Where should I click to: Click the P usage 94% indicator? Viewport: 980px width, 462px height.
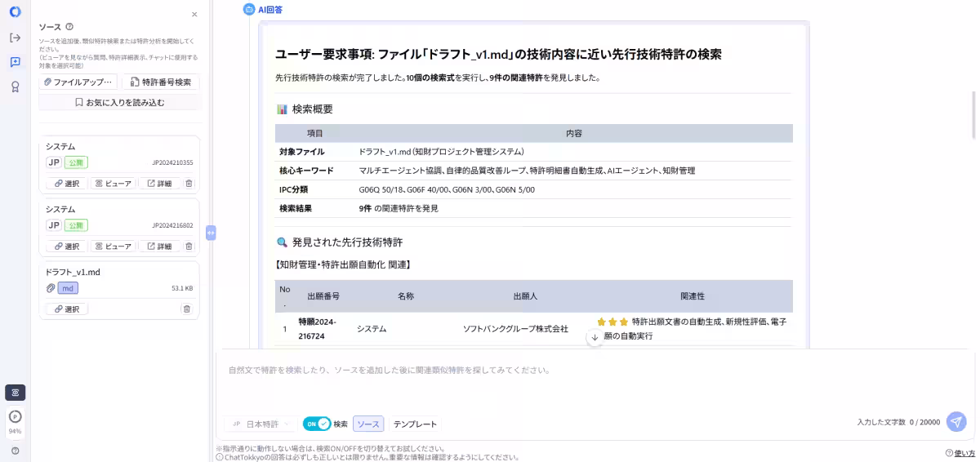coord(16,416)
